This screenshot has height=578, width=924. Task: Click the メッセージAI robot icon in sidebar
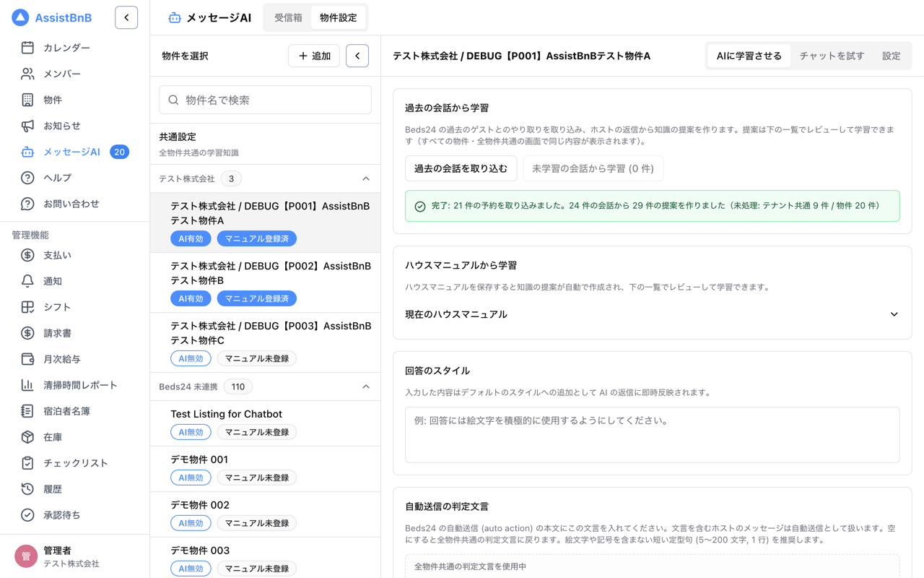tap(27, 152)
